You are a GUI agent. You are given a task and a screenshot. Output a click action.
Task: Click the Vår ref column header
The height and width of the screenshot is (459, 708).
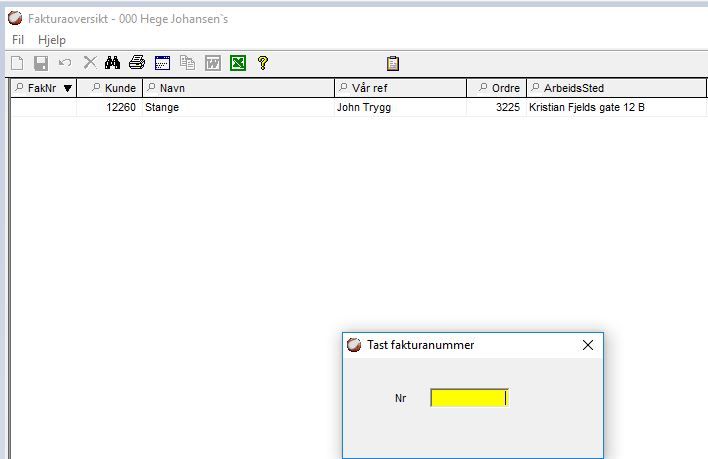[401, 88]
